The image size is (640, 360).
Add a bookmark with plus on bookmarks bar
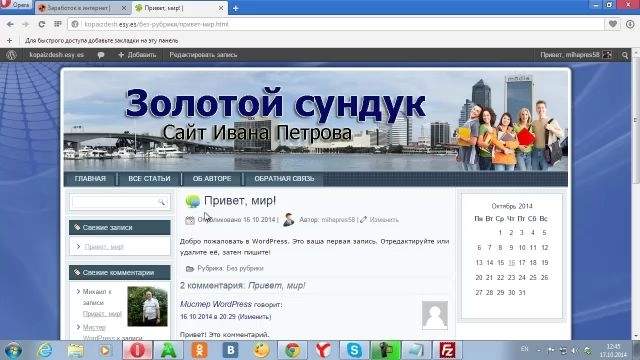(9, 40)
